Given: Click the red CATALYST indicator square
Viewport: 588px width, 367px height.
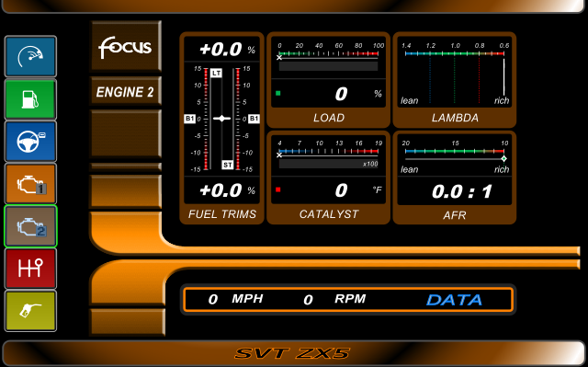Looking at the screenshot, I should point(277,189).
